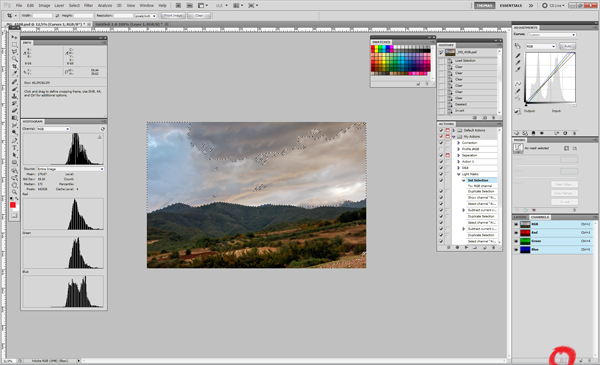The width and height of the screenshot is (600, 365).
Task: Toggle visibility of the Red channel
Action: (516, 233)
